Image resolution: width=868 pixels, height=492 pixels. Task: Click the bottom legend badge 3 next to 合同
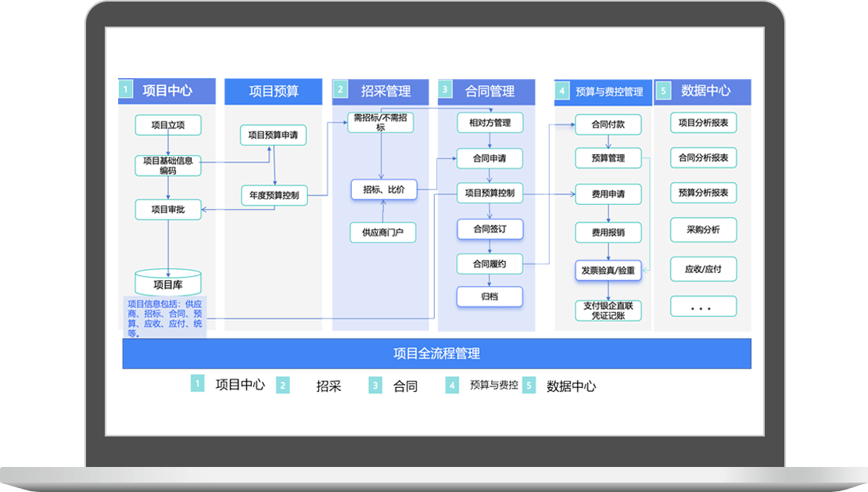376,385
